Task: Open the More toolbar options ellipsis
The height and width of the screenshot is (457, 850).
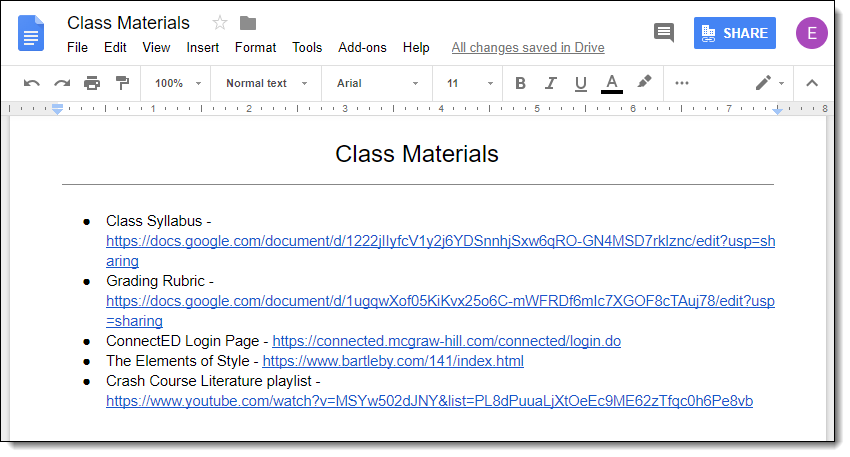Action: (681, 83)
